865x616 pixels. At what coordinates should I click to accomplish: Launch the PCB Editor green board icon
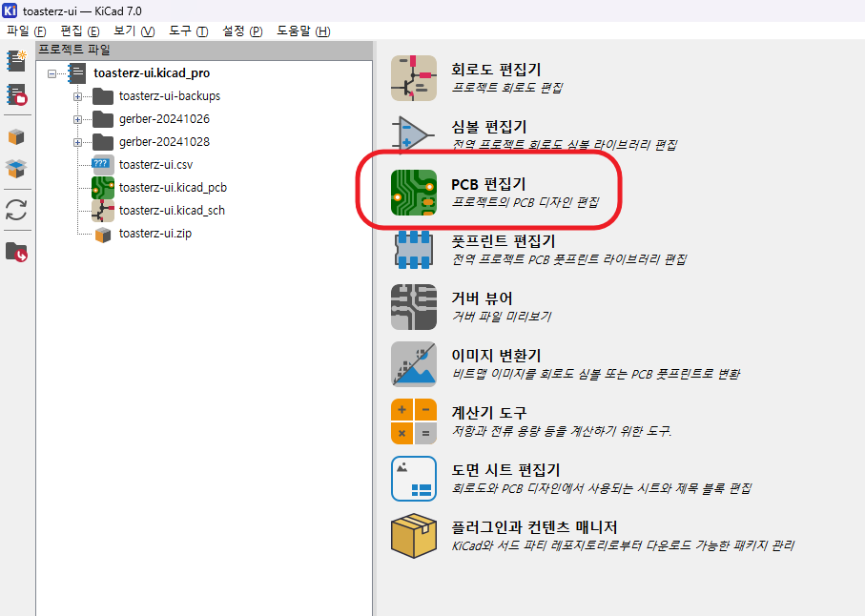click(414, 192)
